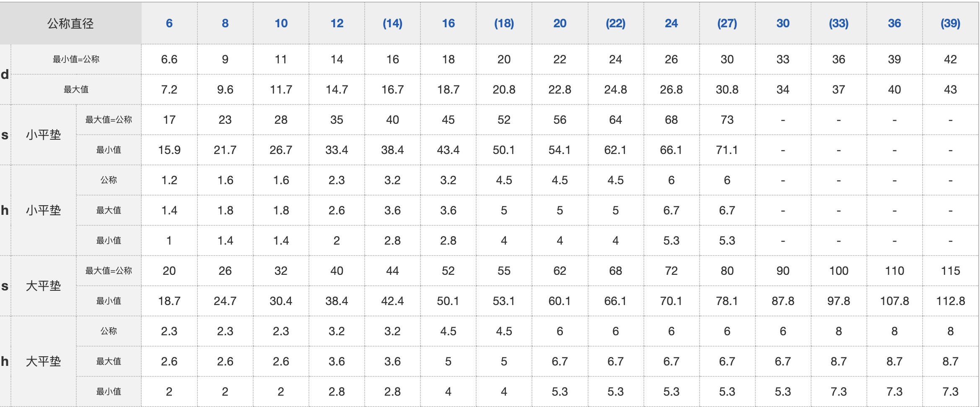Click the (39) column header link
980x407 pixels.
click(x=950, y=23)
